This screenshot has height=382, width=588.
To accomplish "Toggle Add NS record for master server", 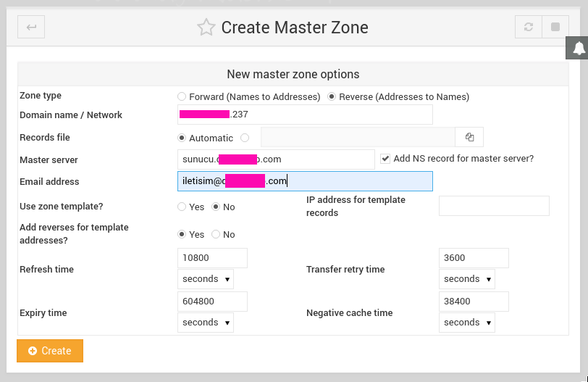I will click(x=385, y=159).
